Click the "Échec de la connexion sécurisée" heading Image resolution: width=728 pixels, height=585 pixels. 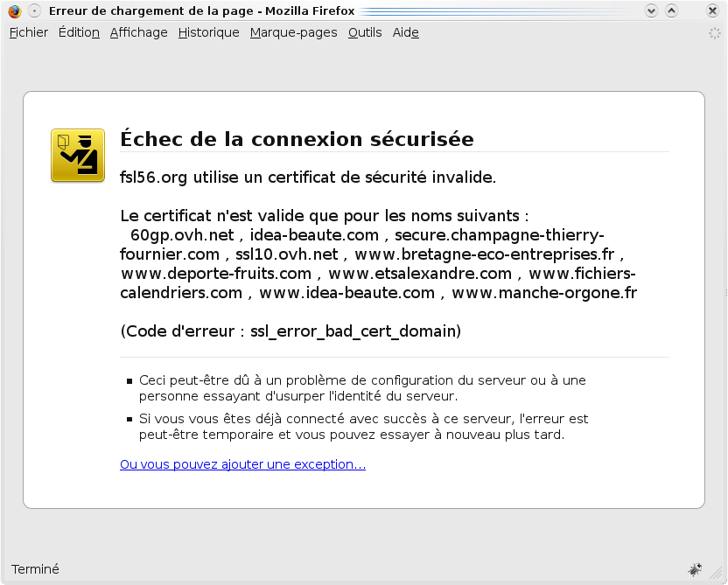[x=297, y=139]
